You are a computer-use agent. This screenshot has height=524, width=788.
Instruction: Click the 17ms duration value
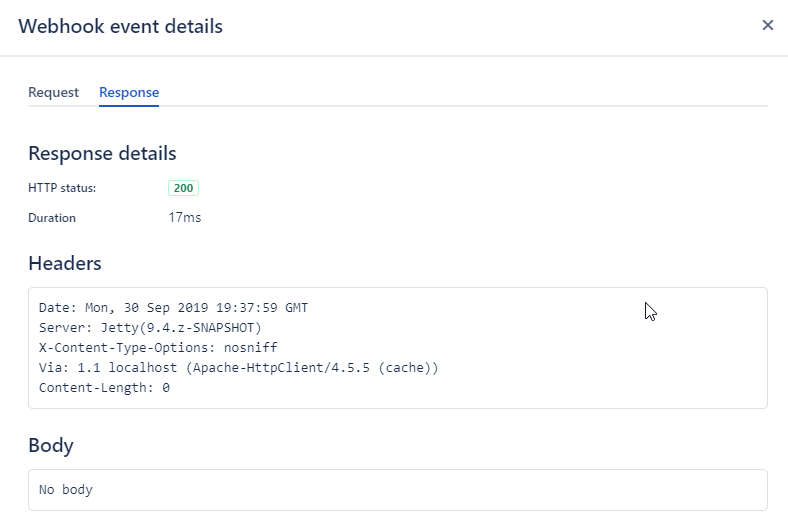tap(185, 217)
